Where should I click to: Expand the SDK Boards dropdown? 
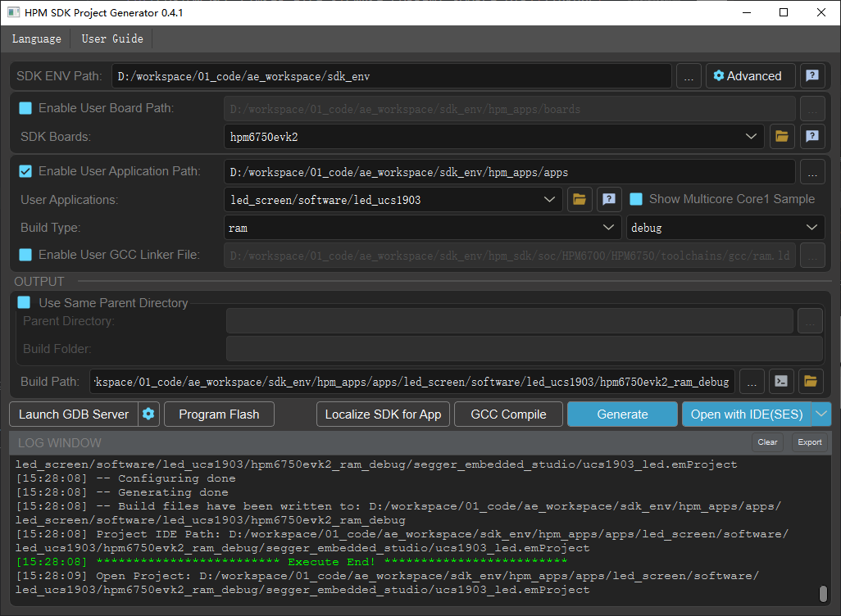[751, 137]
